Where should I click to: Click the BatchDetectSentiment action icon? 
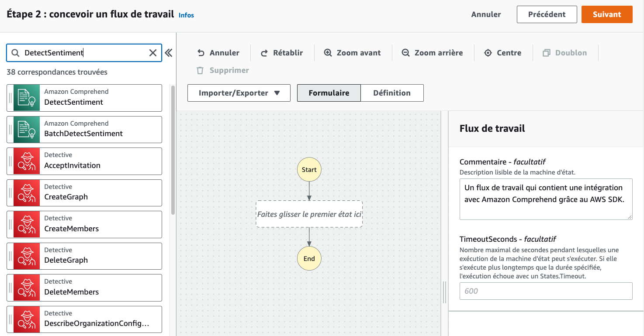click(27, 130)
